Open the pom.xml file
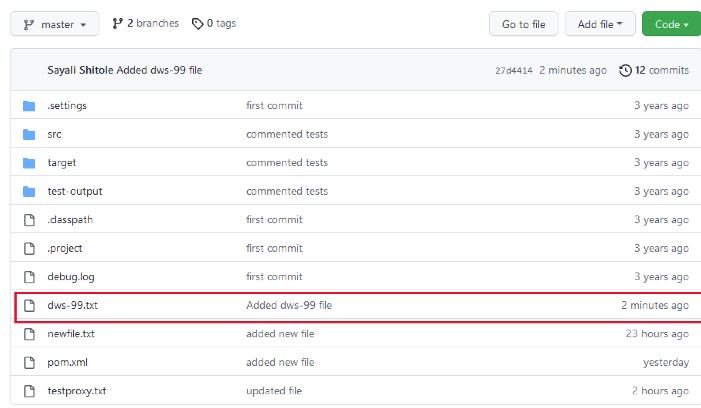The image size is (701, 408). tap(68, 362)
